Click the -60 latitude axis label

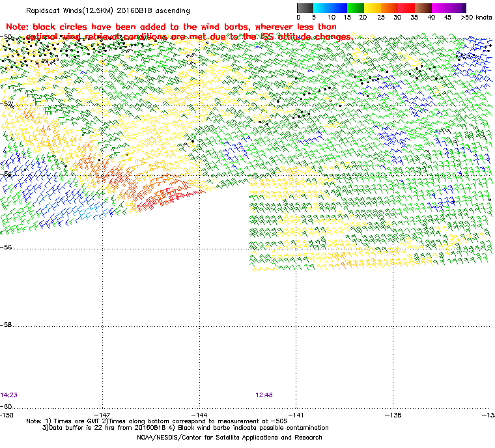tap(6, 406)
